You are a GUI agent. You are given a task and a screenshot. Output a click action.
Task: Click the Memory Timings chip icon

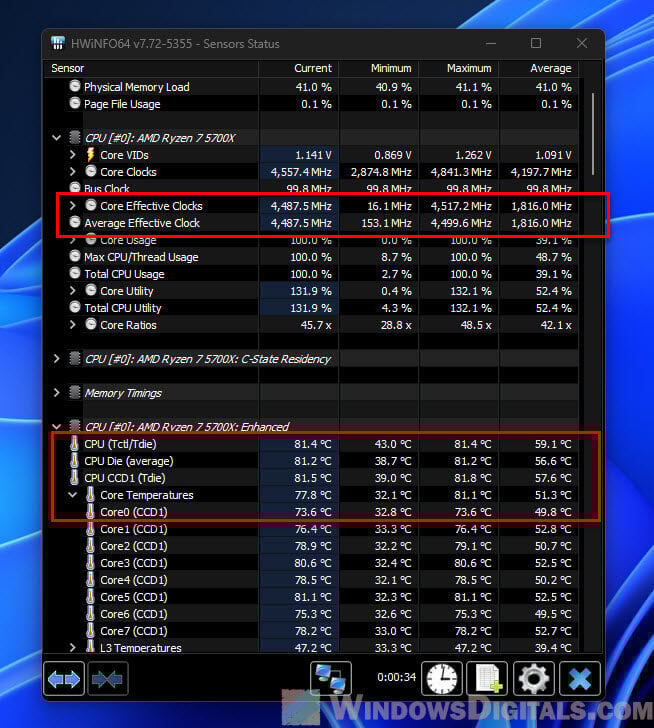[x=75, y=393]
